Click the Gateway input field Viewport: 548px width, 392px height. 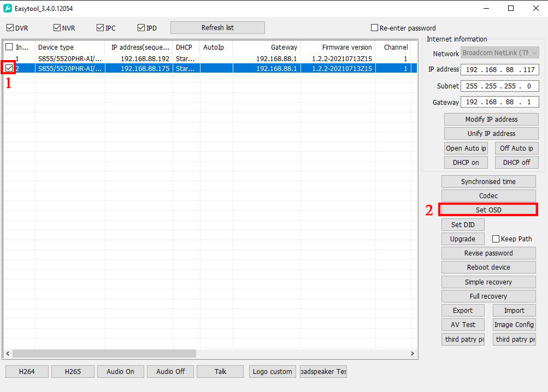pos(500,103)
